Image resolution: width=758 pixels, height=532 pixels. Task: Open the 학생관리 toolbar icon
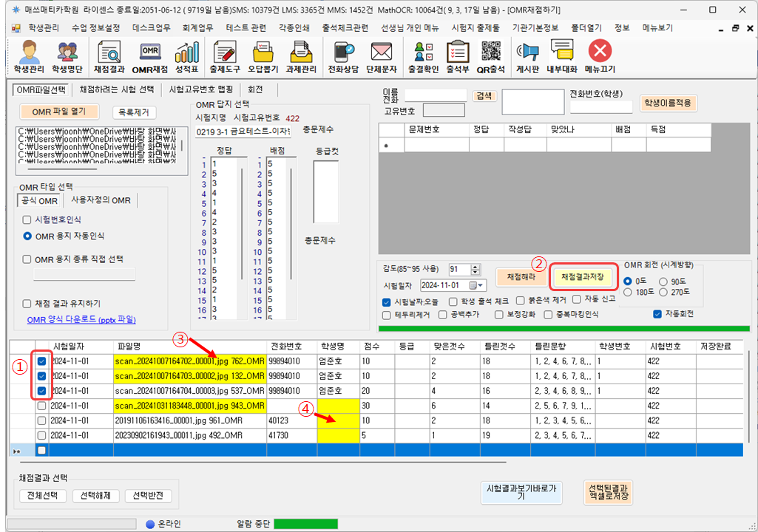click(29, 57)
